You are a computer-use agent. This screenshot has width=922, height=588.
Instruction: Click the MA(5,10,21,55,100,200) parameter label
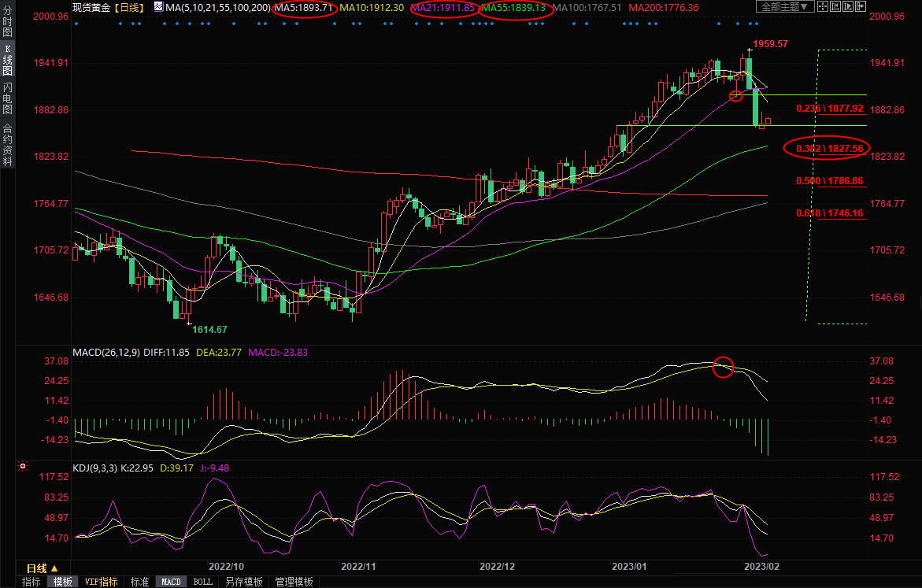point(217,7)
